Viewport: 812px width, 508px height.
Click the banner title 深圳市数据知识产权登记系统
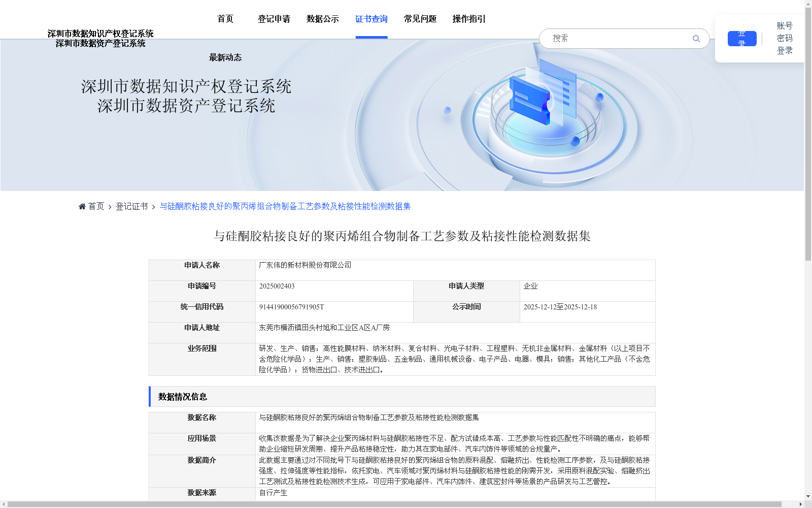click(x=186, y=86)
